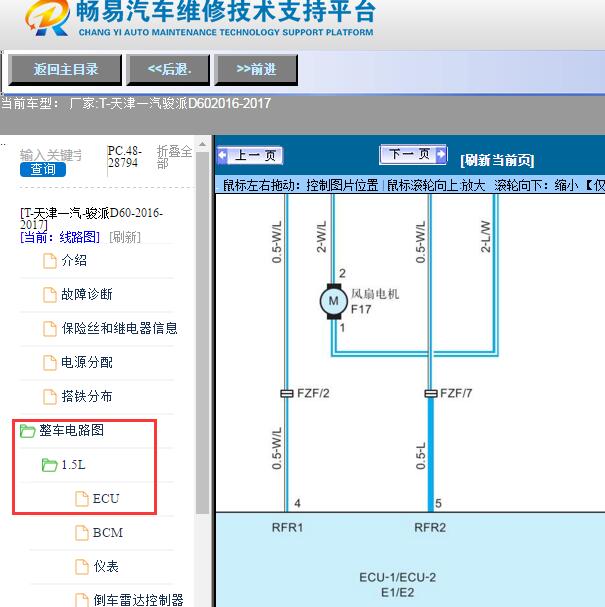The image size is (605, 607).
Task: Click the 风扇电机 F17 label
Action: tap(375, 301)
